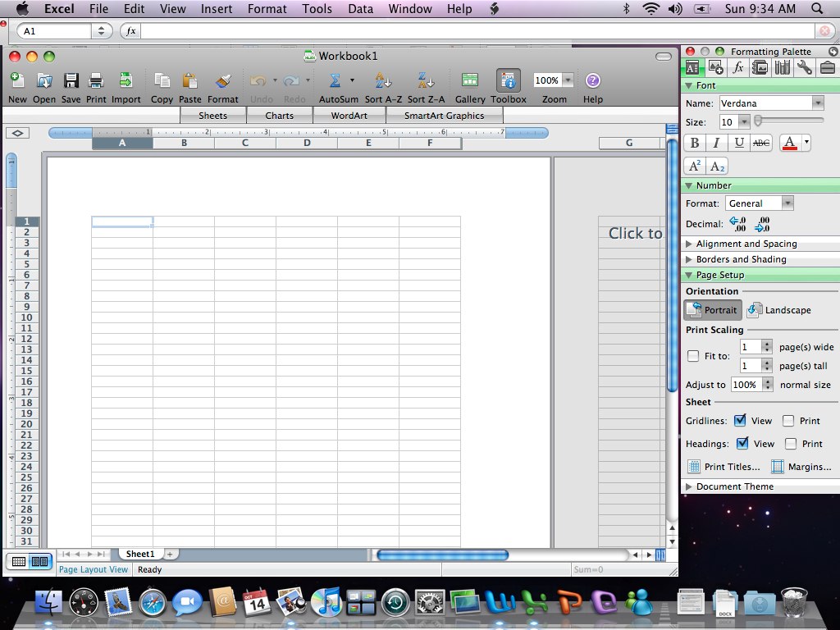The height and width of the screenshot is (630, 840).
Task: Click the Import toolbar icon
Action: (126, 81)
